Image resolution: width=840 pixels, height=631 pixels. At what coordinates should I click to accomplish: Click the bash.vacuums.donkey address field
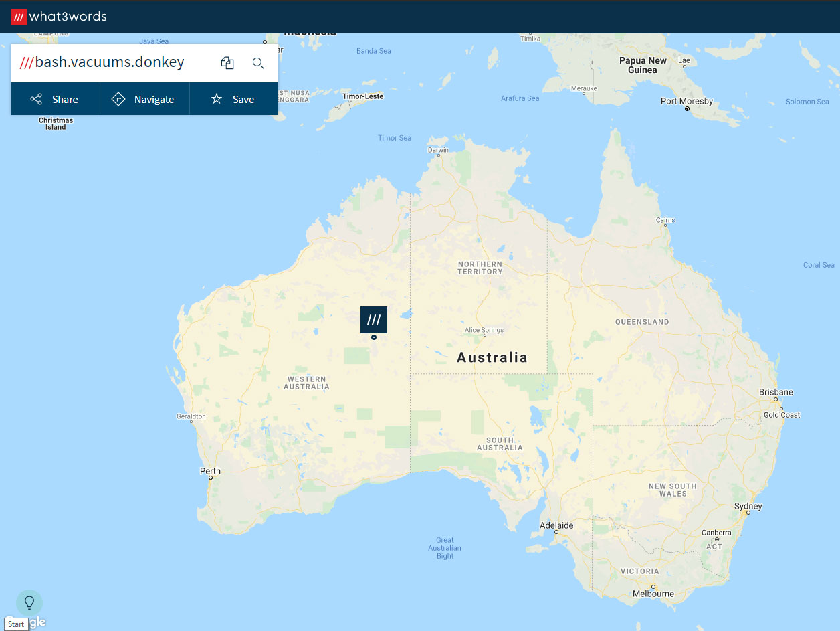[110, 63]
